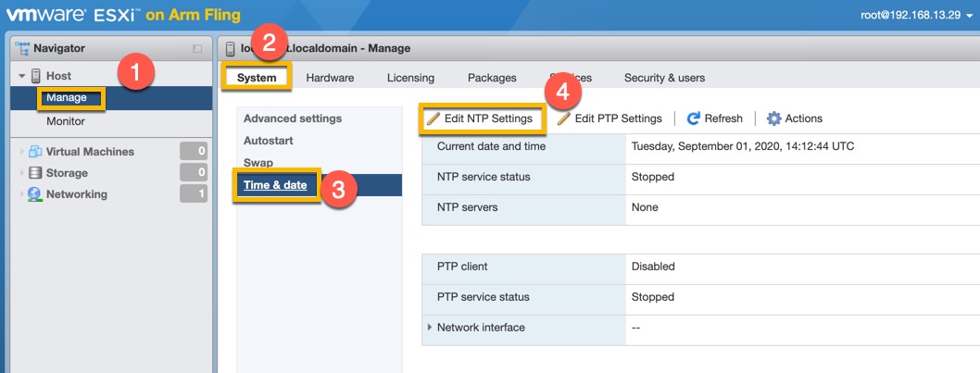Open the Swap section

258,163
